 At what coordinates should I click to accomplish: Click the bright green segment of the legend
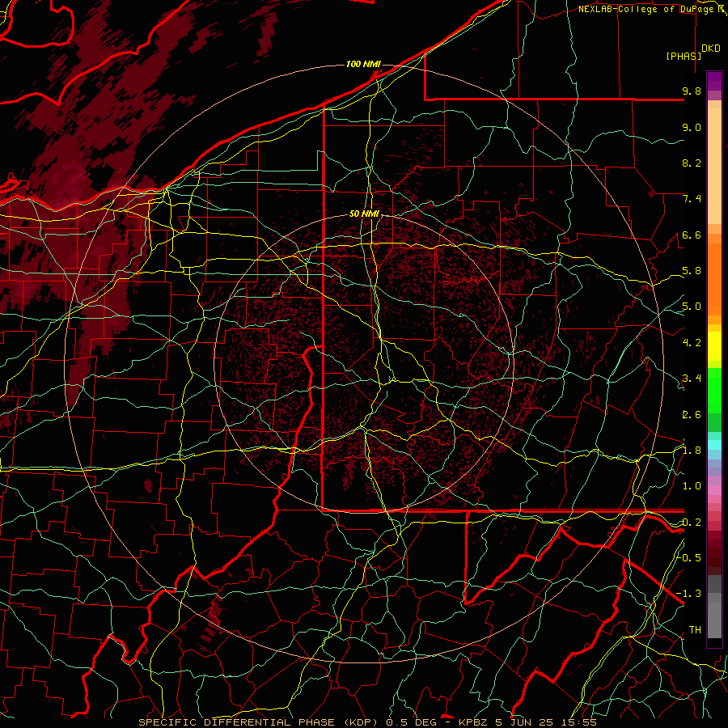[714, 390]
